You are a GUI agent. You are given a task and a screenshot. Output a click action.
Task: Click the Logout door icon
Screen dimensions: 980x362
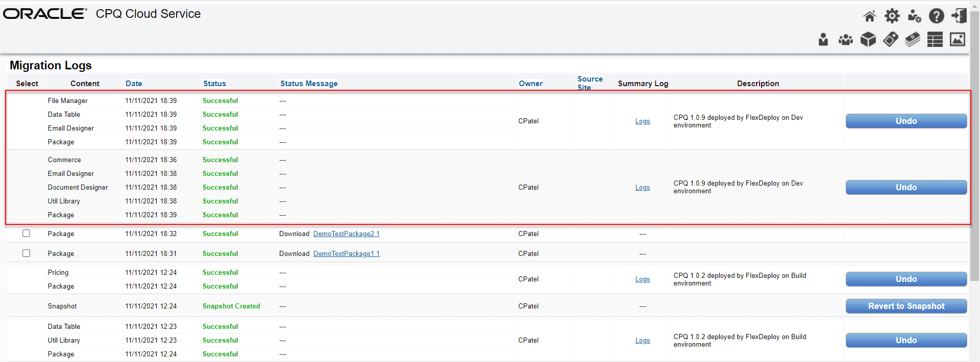[x=959, y=16]
